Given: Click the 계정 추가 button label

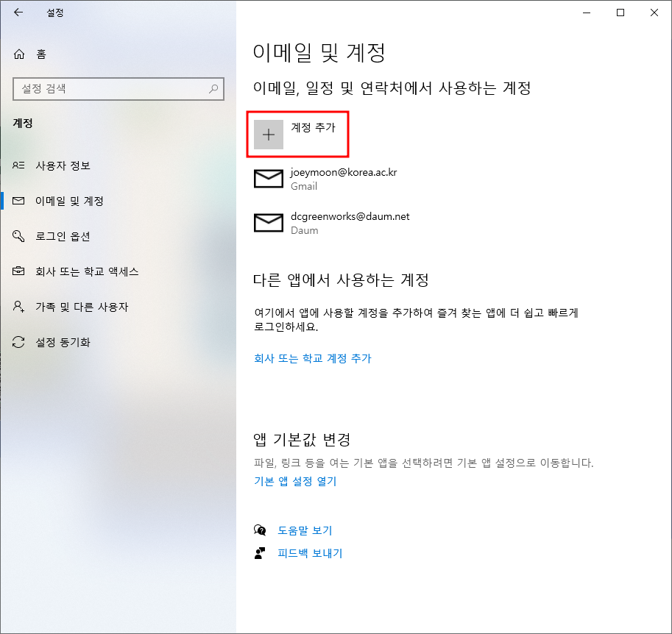Looking at the screenshot, I should (x=313, y=128).
